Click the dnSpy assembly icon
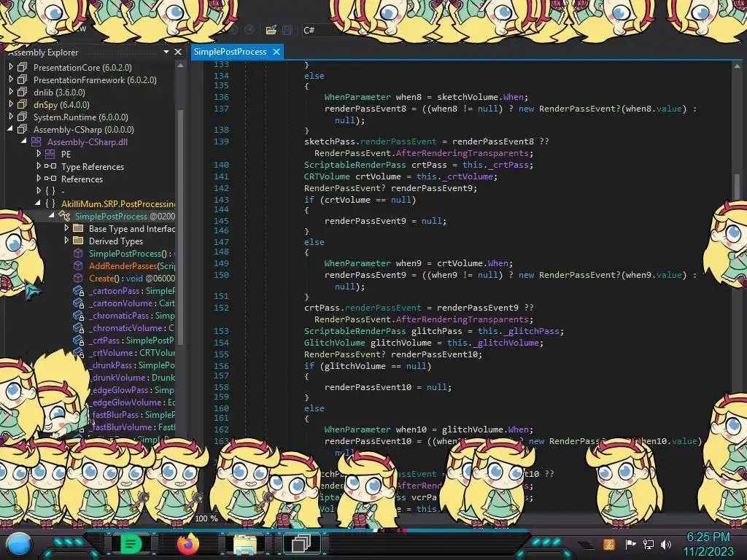 click(x=23, y=104)
